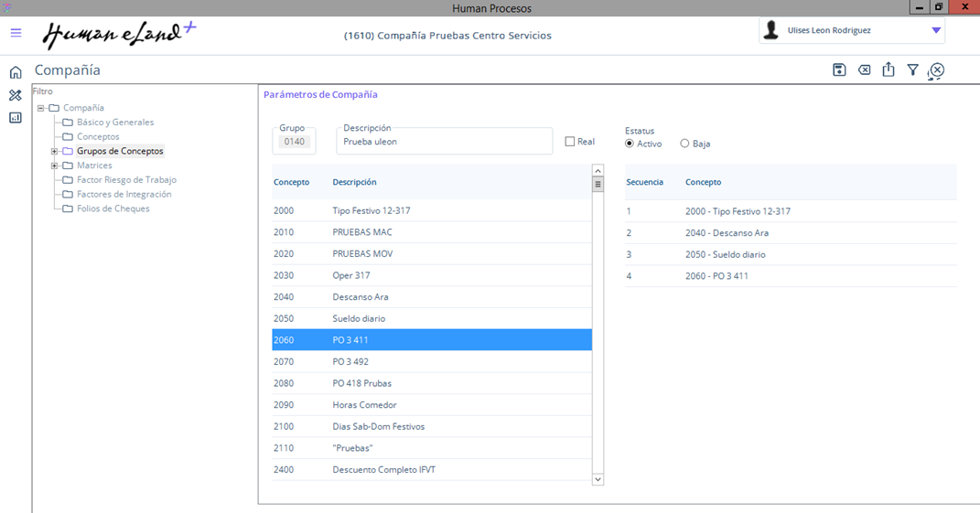Select Básico y Generales in the tree
The image size is (980, 513).
pos(114,123)
